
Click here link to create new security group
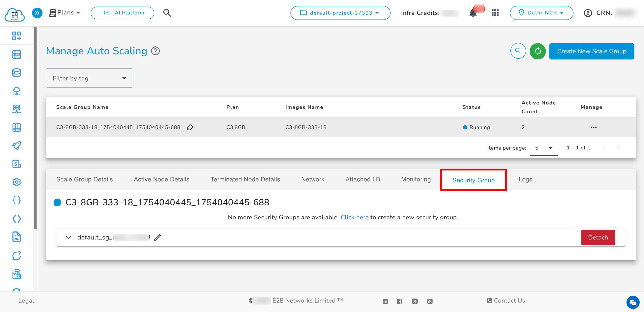point(354,217)
